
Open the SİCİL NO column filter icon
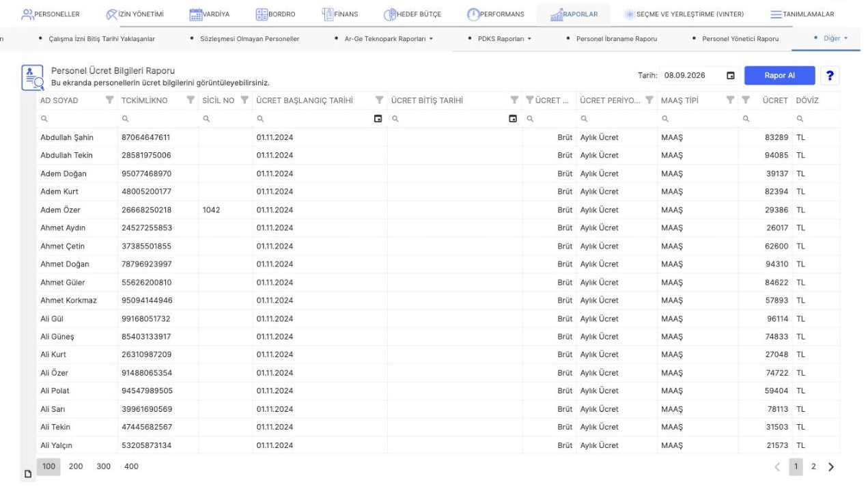pyautogui.click(x=244, y=101)
